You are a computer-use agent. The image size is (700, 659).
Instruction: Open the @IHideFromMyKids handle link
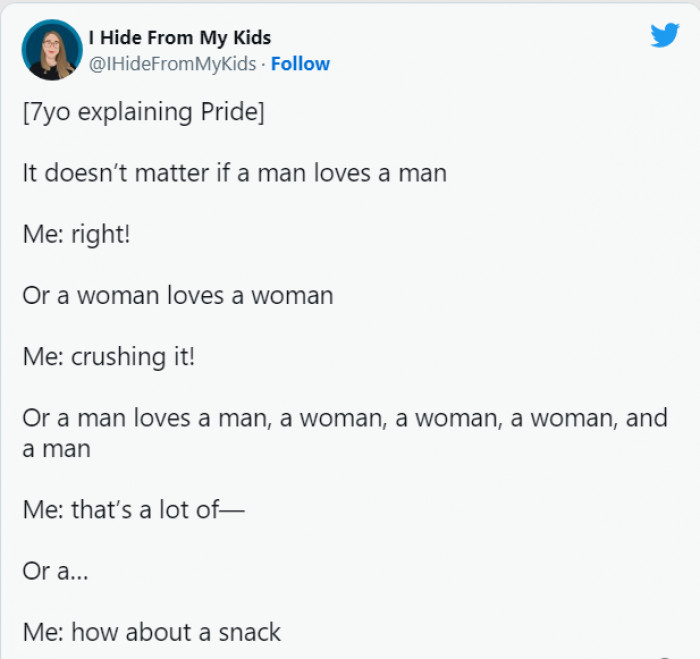172,64
